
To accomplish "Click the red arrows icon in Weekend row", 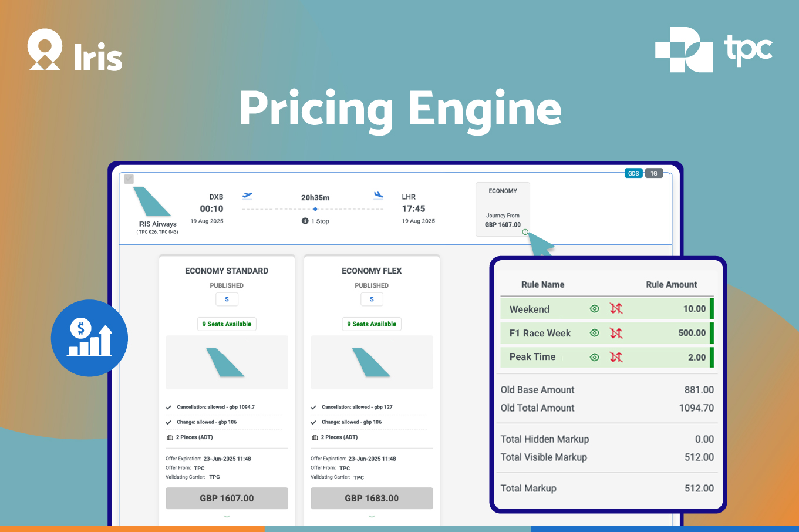I will [x=616, y=309].
